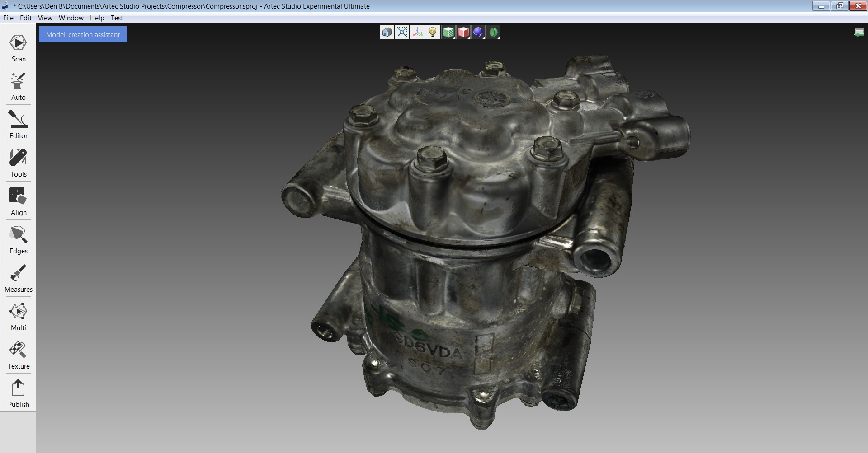
Task: Open the Edges tool
Action: pos(18,240)
